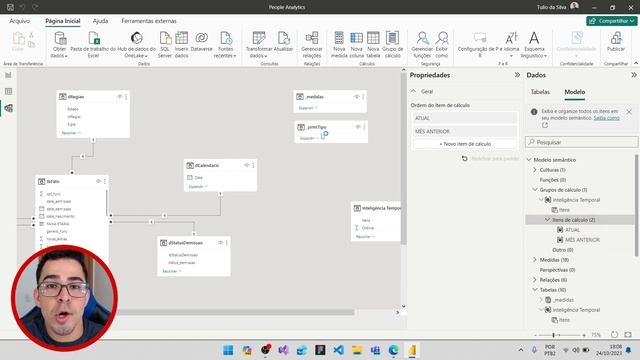Toggle visibility of dCalendario table
The width and height of the screenshot is (640, 360).
[x=247, y=165]
